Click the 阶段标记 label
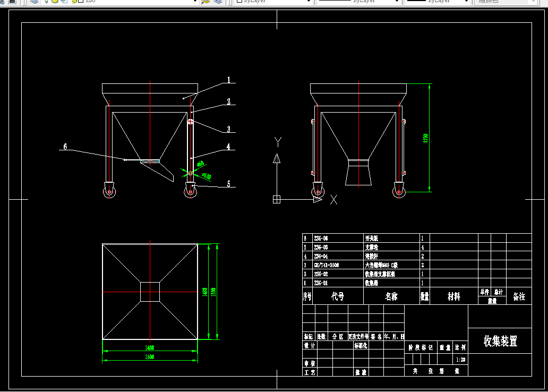 pyautogui.click(x=421, y=347)
